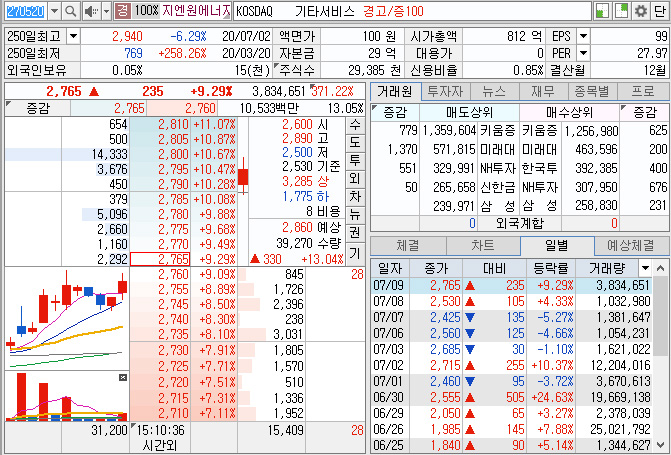This screenshot has width=671, height=455.
Task: Click the down chevron below daily table scrollbar
Action: [660, 445]
